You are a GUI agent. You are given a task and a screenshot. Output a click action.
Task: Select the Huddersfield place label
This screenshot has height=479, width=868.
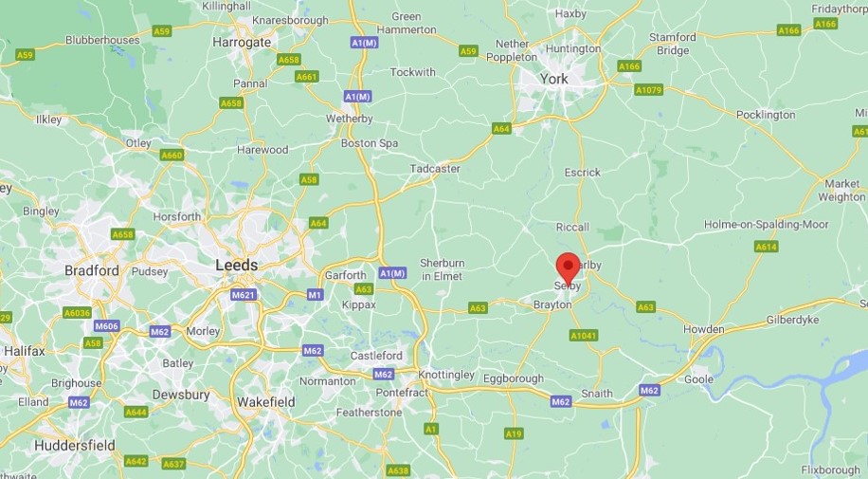click(x=75, y=445)
